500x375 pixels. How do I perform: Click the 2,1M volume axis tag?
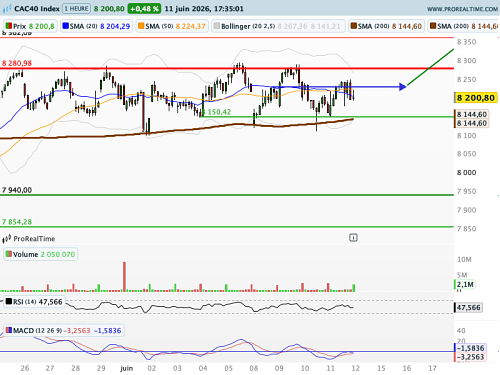pyautogui.click(x=465, y=284)
